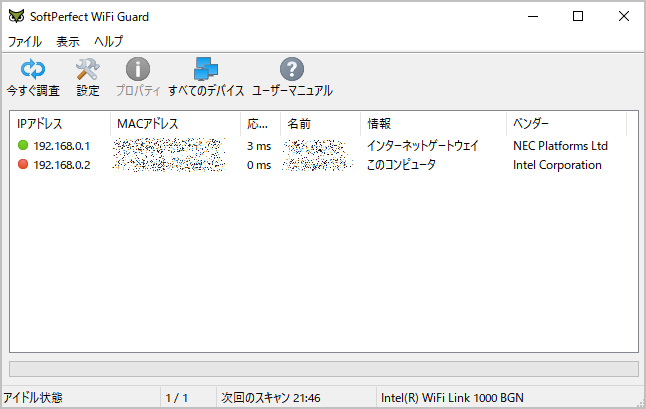Click Intel(R) WiFi Link 1000 BGN status
The width and height of the screenshot is (646, 409).
point(452,398)
